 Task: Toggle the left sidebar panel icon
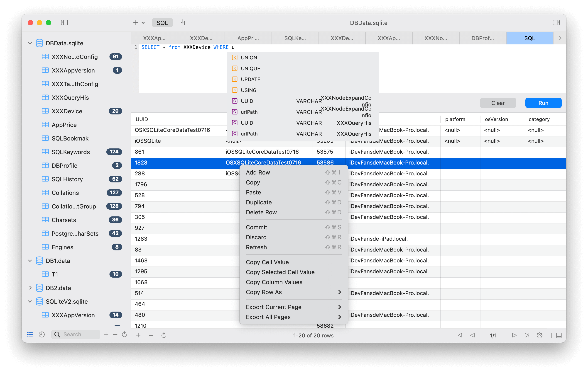coord(64,23)
